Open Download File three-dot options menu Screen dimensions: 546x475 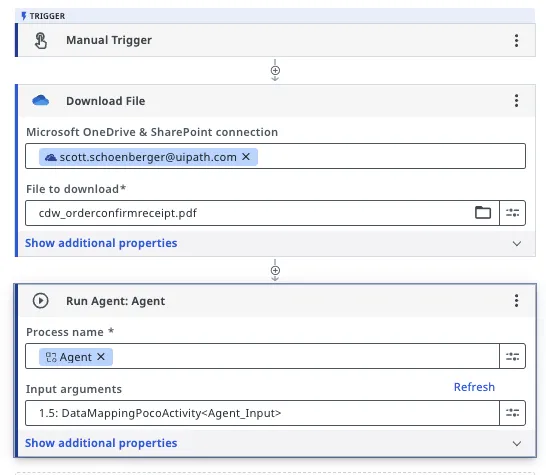pos(516,101)
